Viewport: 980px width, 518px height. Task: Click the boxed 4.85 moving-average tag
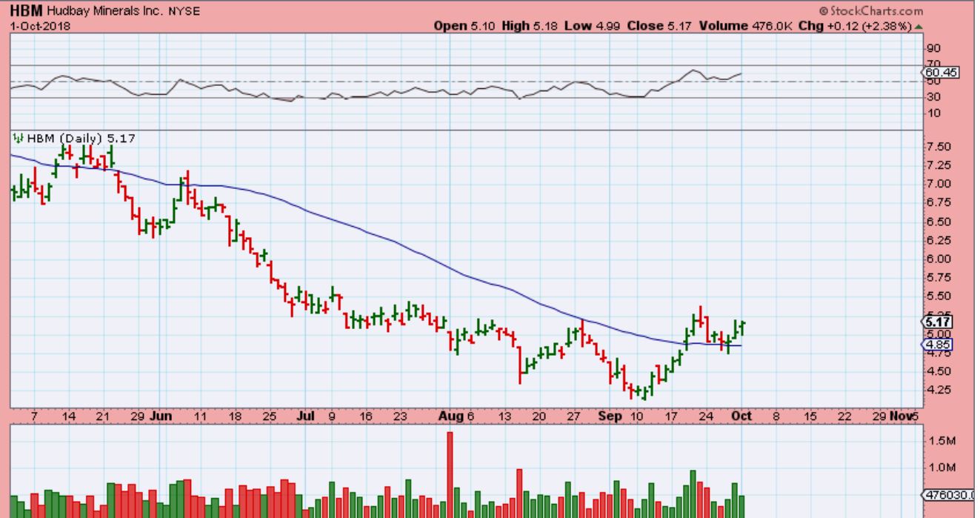(936, 345)
